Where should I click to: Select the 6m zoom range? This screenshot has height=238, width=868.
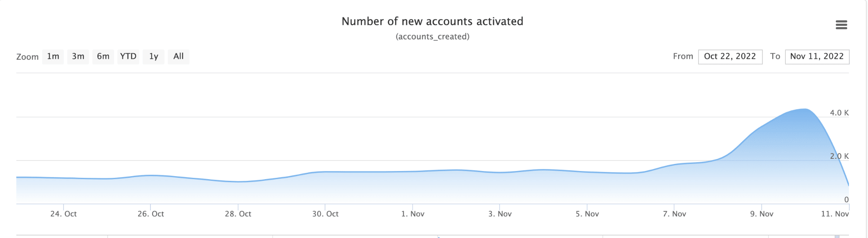(x=103, y=57)
